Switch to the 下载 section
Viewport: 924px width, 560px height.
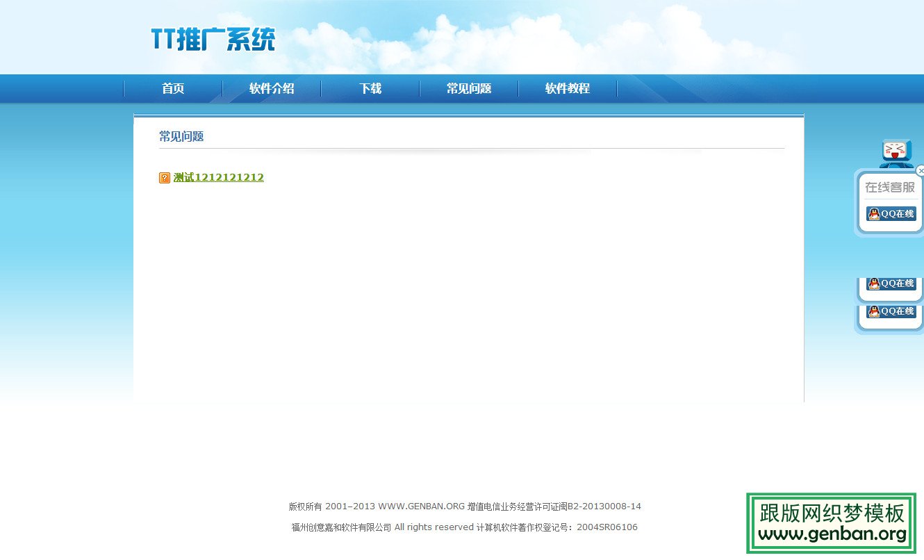tap(370, 88)
